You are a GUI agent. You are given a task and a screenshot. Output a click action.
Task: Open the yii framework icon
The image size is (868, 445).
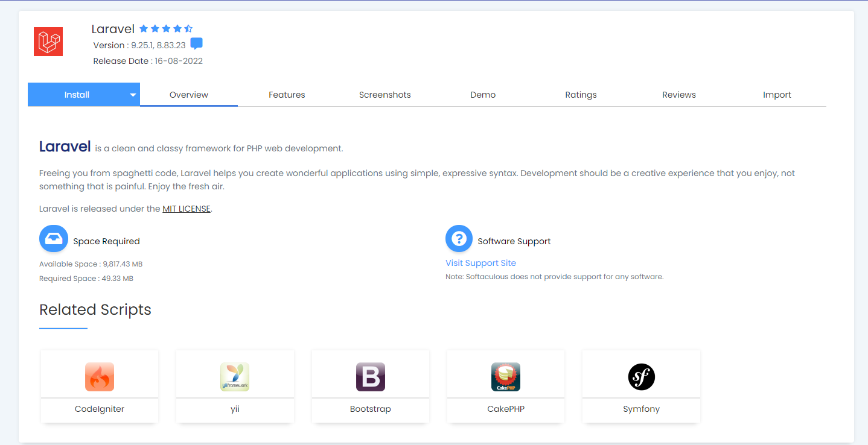(235, 377)
